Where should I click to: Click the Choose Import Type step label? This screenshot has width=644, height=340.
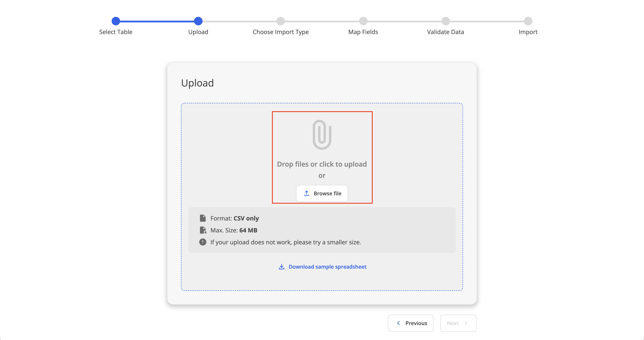pos(281,32)
